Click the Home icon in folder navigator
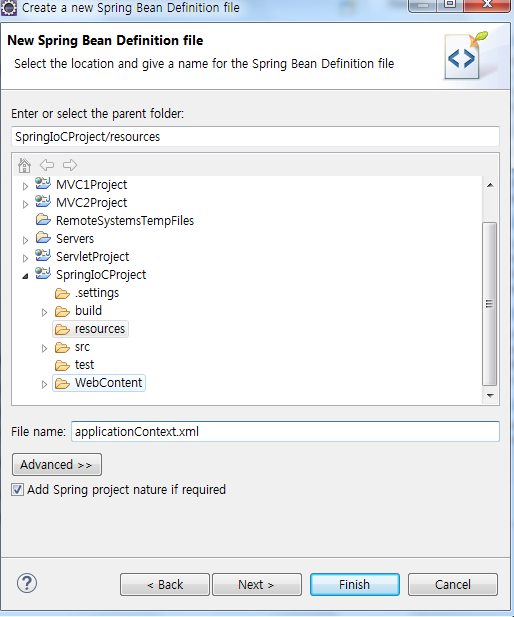The height and width of the screenshot is (617, 514). pyautogui.click(x=24, y=165)
